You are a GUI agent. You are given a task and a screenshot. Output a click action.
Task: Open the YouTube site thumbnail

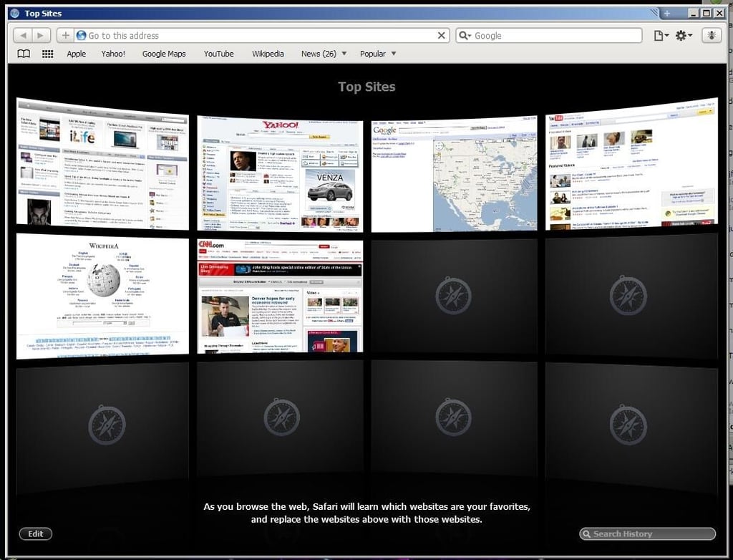click(x=631, y=164)
